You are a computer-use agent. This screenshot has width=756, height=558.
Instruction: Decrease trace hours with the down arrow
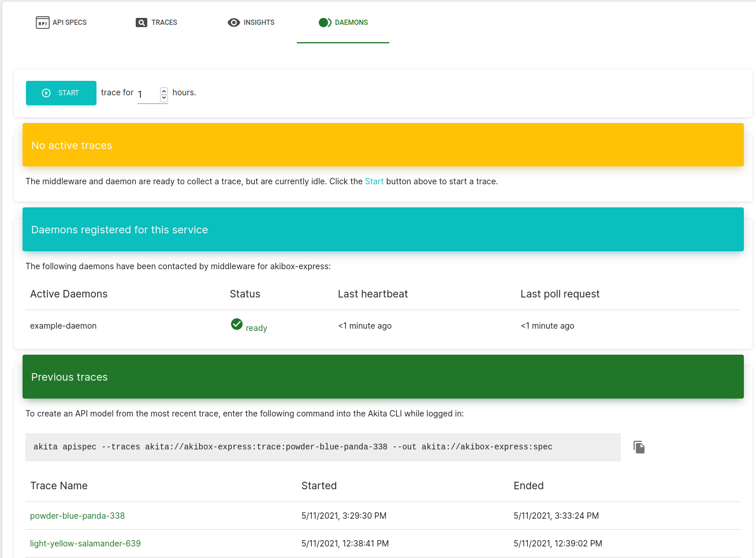[164, 98]
